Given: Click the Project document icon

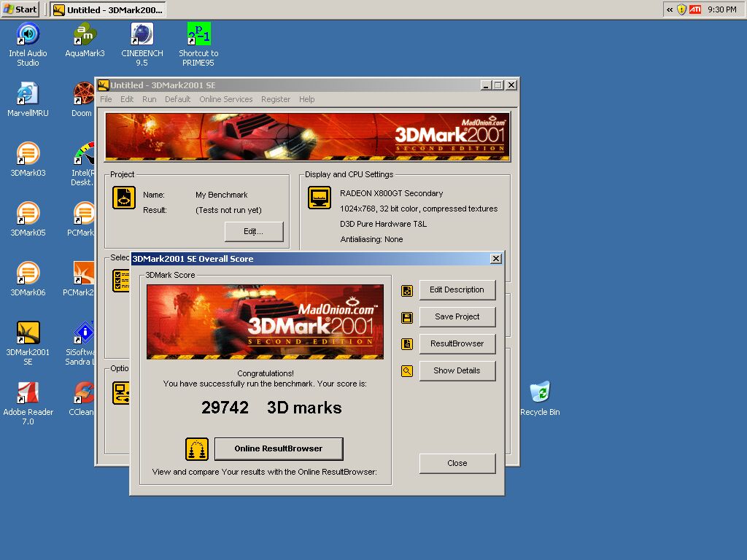Looking at the screenshot, I should [x=124, y=198].
